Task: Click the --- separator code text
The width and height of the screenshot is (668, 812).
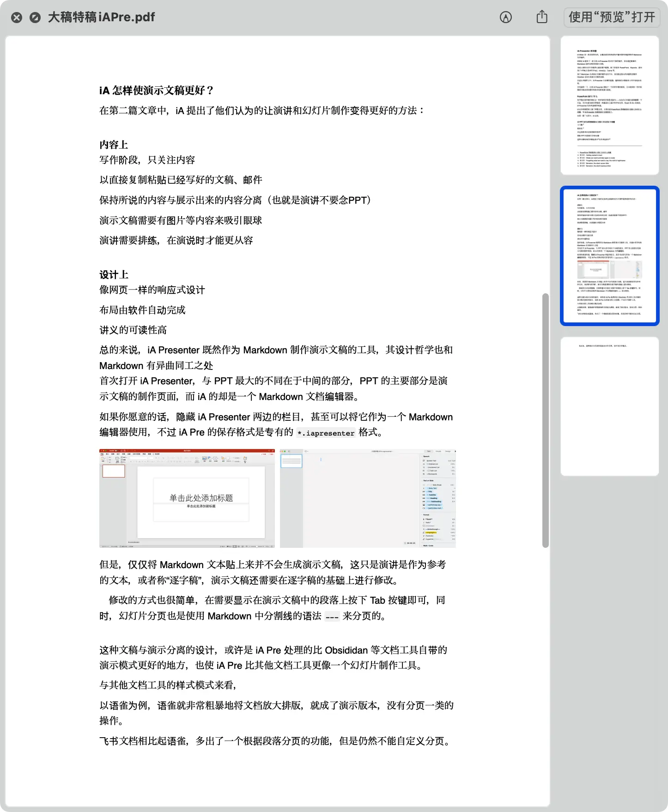Action: (x=332, y=617)
